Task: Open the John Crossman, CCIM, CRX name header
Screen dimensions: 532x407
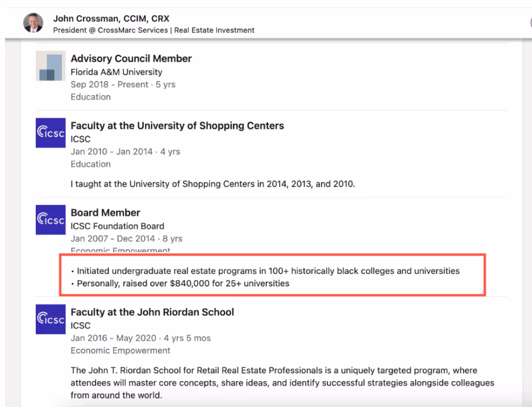Action: pos(111,18)
